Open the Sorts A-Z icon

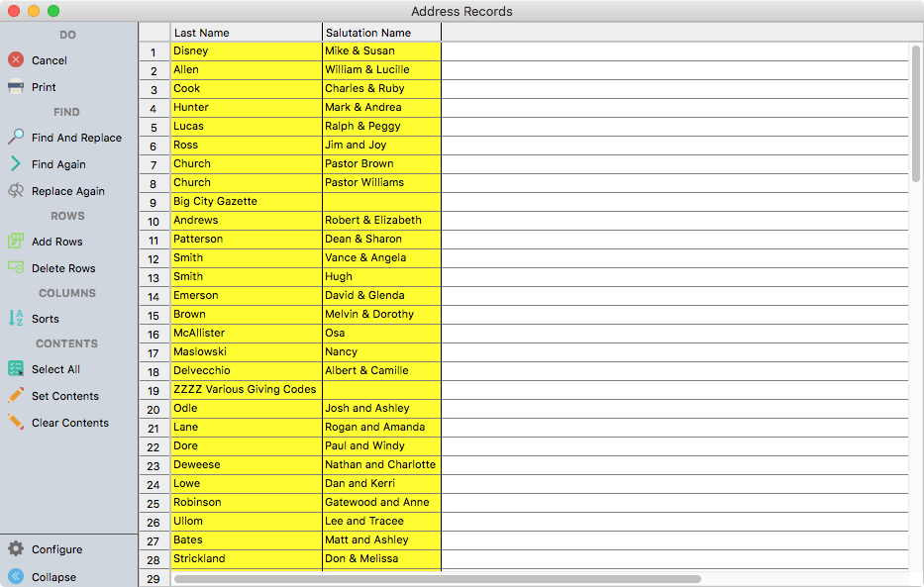(16, 319)
